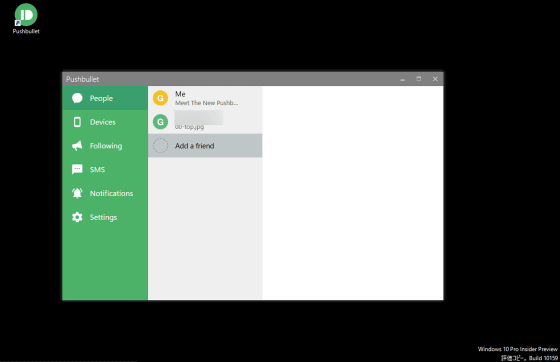Maximize the Pushbullet window
560x362 pixels.
419,79
